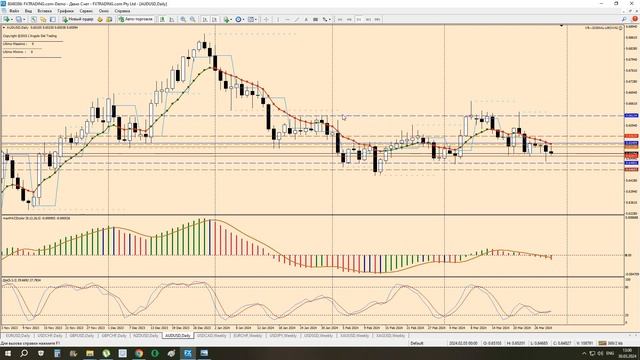
Task: Switch to bar chart display
Action: point(162,19)
